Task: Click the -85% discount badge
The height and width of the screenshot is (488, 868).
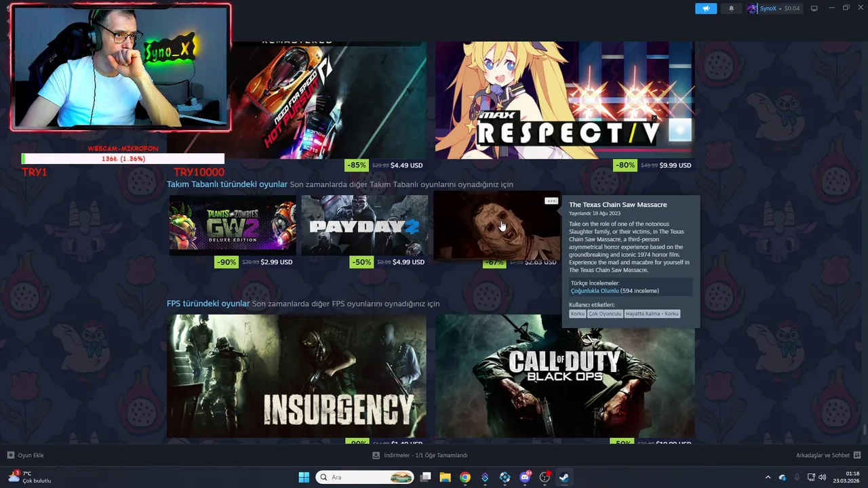Action: 357,165
